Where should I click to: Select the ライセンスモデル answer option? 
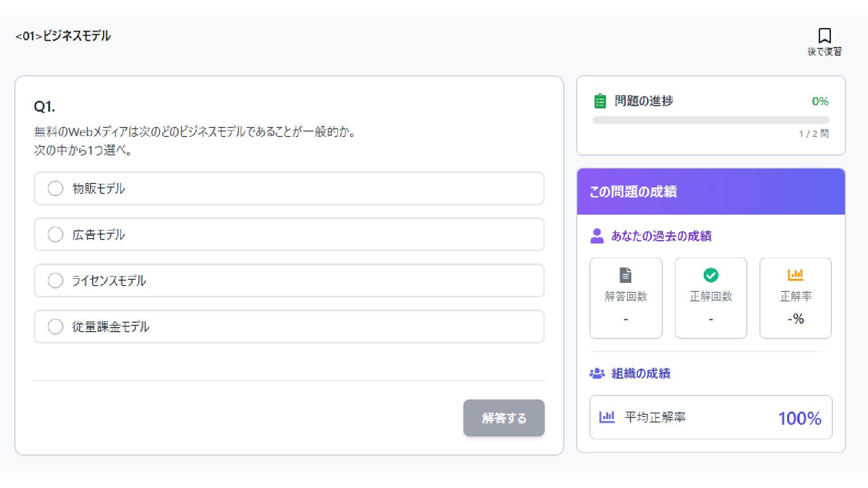56,281
